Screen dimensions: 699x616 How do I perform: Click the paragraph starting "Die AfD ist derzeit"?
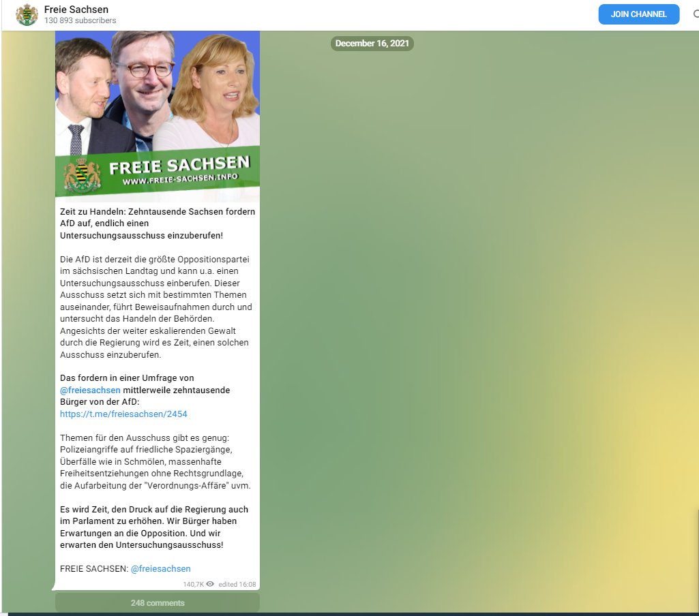pos(156,307)
